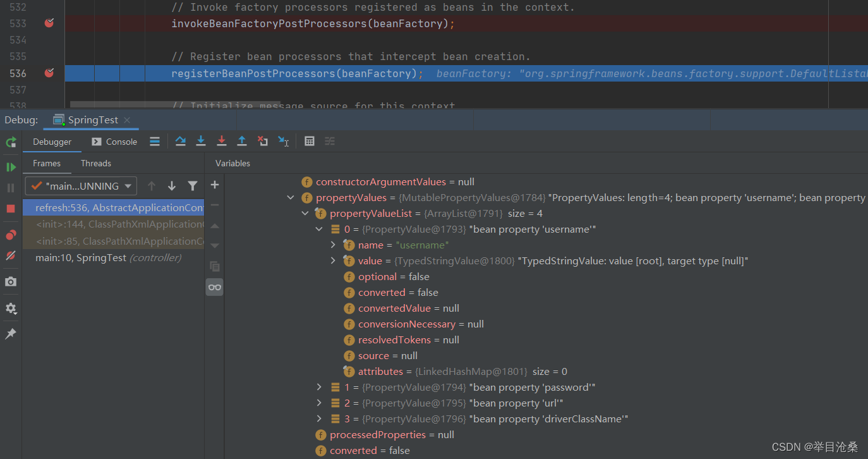The width and height of the screenshot is (868, 459).
Task: Select frame refresh:536, AbstractApplicationContext
Action: 113,207
